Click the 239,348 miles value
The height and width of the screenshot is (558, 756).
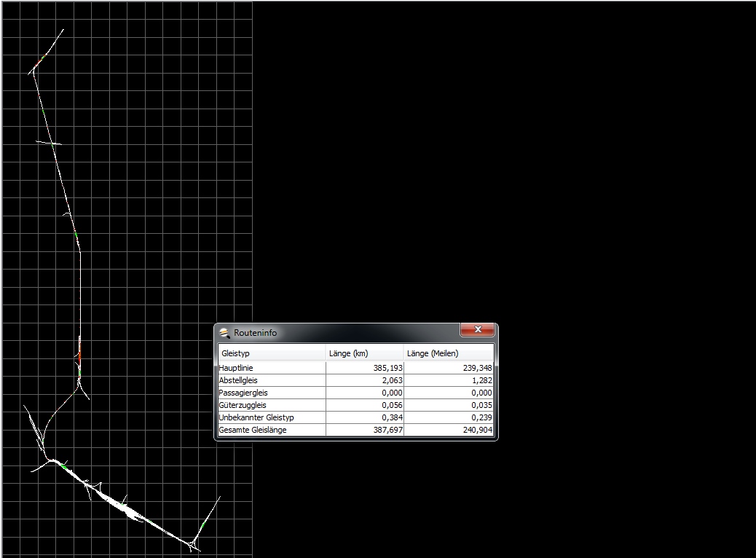pos(477,368)
